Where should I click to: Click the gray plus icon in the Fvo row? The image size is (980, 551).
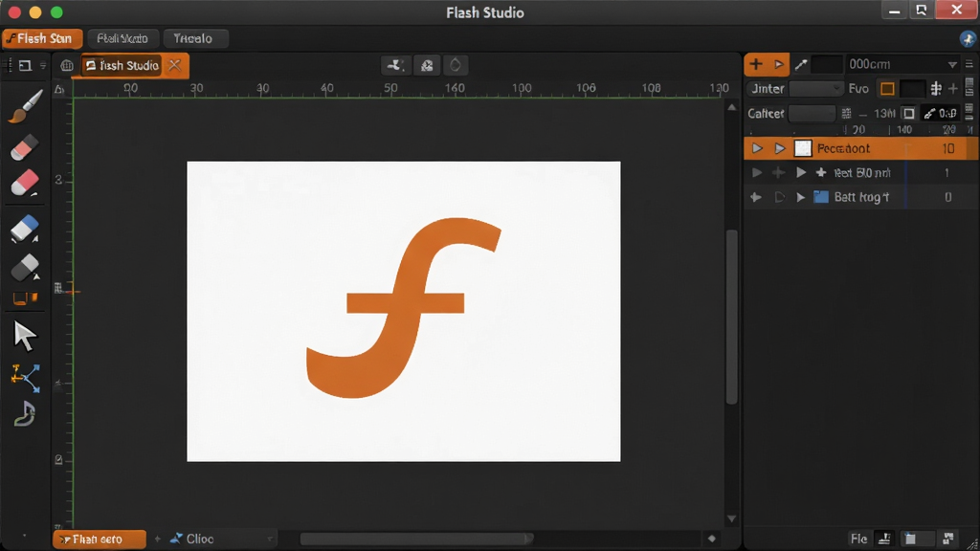coord(953,89)
